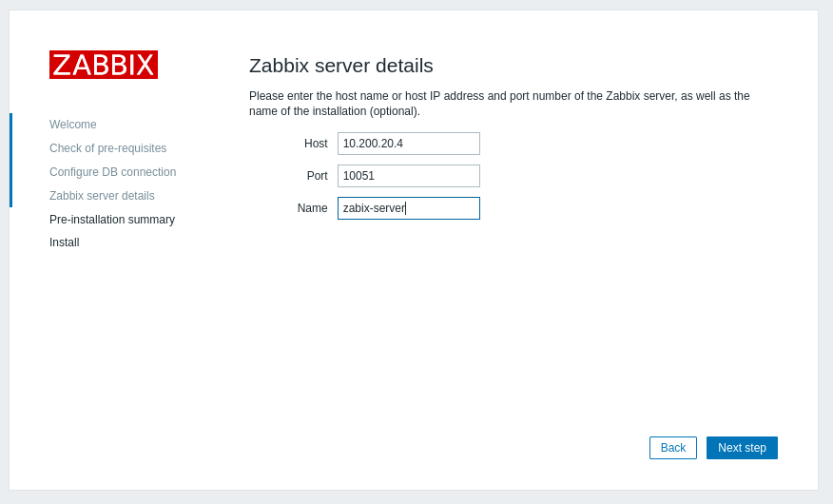The height and width of the screenshot is (504, 833).
Task: Select Zabbix server details in the sidebar
Action: click(102, 196)
